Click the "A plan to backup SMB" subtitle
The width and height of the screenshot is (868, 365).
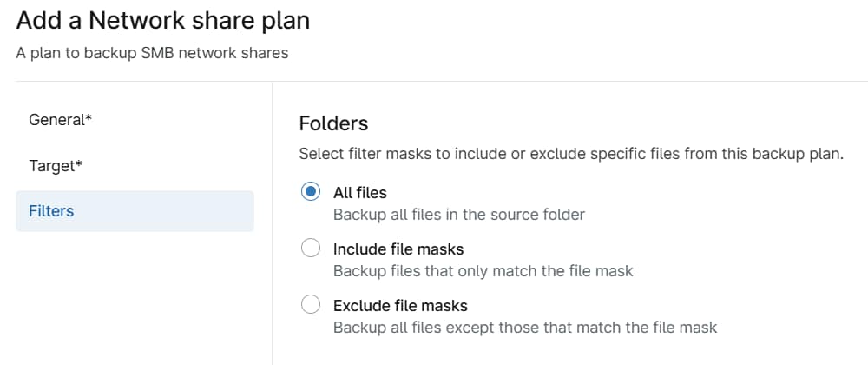(152, 53)
